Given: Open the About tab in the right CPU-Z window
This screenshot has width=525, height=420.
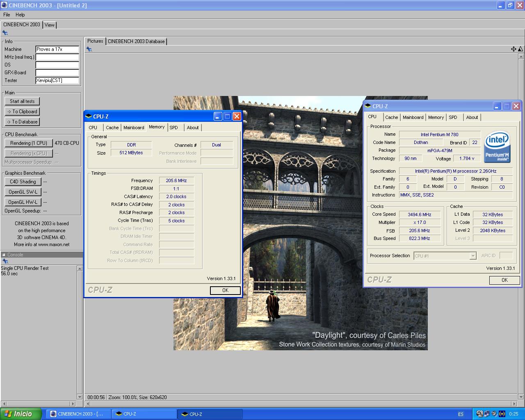Looking at the screenshot, I should (472, 117).
